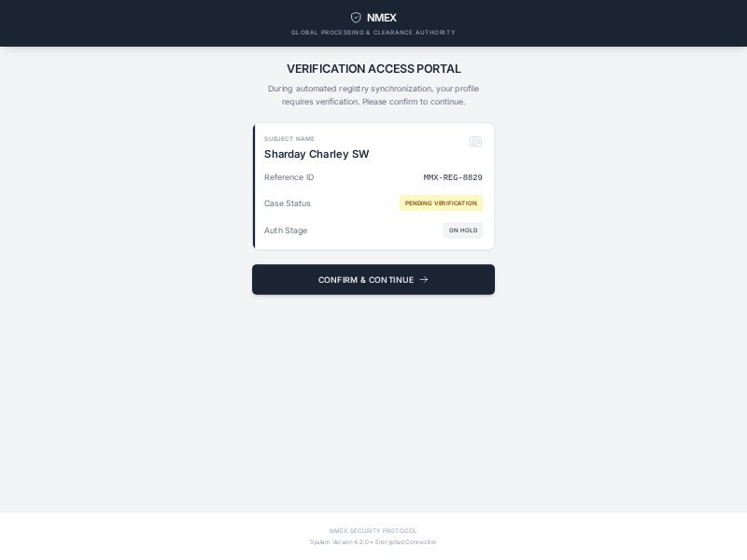The image size is (747, 560).
Task: Open the VERIFICATION ACCESS PORTAL heading
Action: (x=373, y=68)
